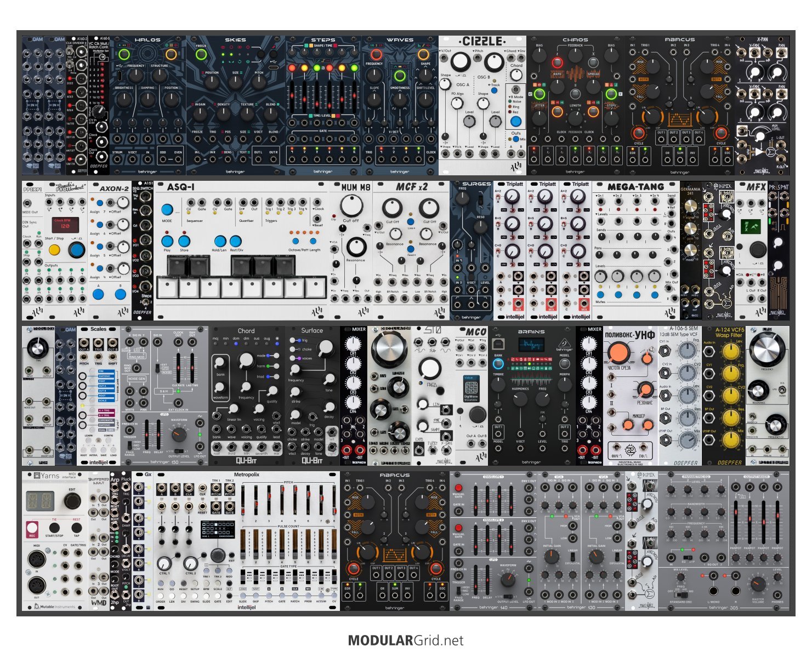
Task: Push green-lit button above Smoothness on WAVES
Action: pyautogui.click(x=400, y=76)
